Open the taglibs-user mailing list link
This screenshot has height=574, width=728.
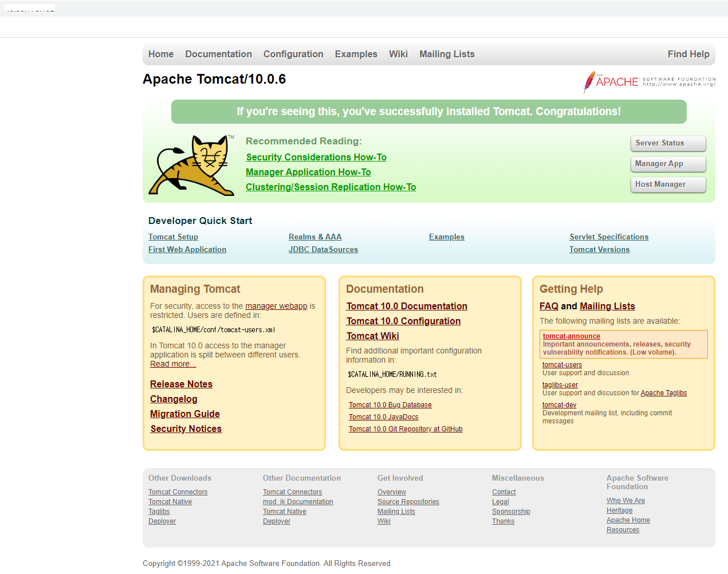560,385
